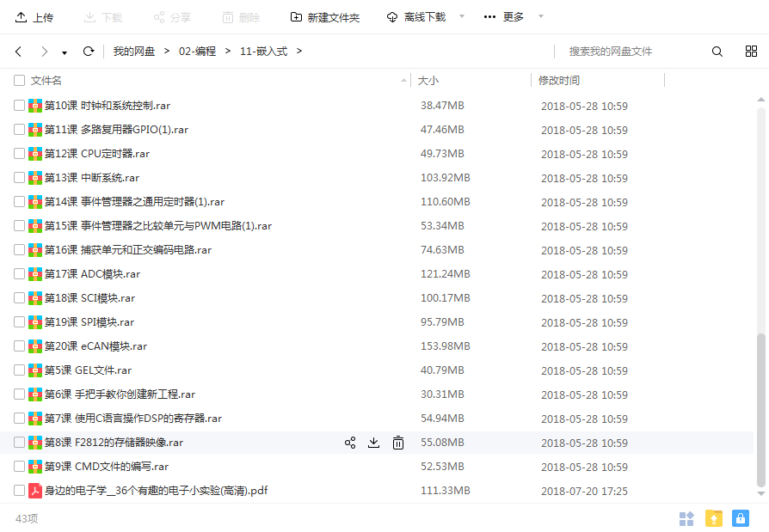
Task: Check the PDF file checkbox
Action: [19, 491]
